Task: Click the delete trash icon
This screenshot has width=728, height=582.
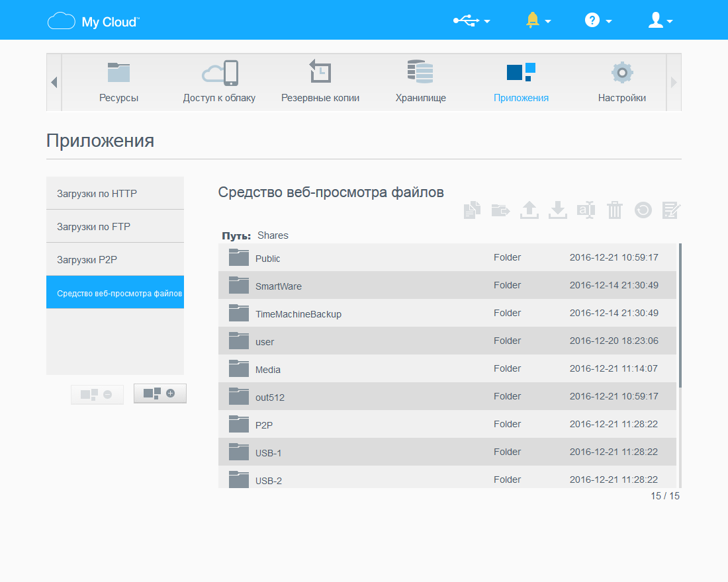Action: pos(614,210)
